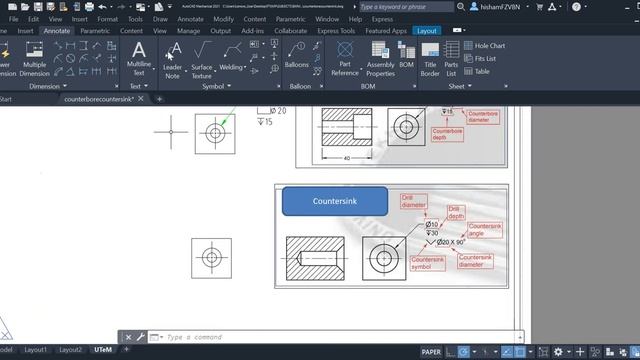This screenshot has width=640, height=360.
Task: Click the BOM database icon
Action: tap(407, 55)
